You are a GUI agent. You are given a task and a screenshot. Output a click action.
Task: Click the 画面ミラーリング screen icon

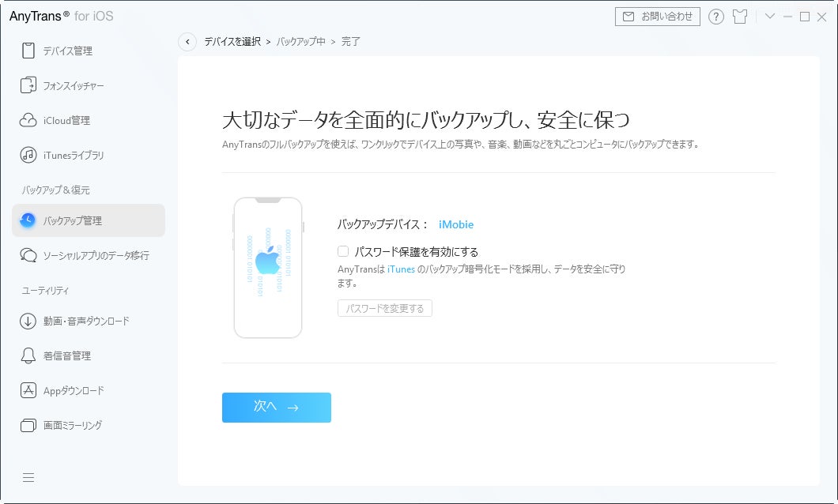[28, 426]
